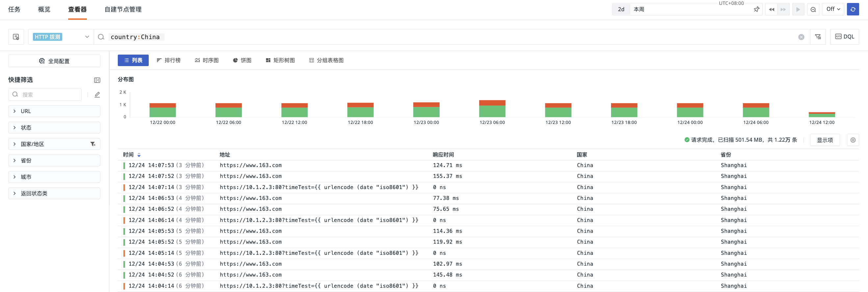Collapse the quick filter sidebar panel
868x292 pixels.
(x=97, y=80)
